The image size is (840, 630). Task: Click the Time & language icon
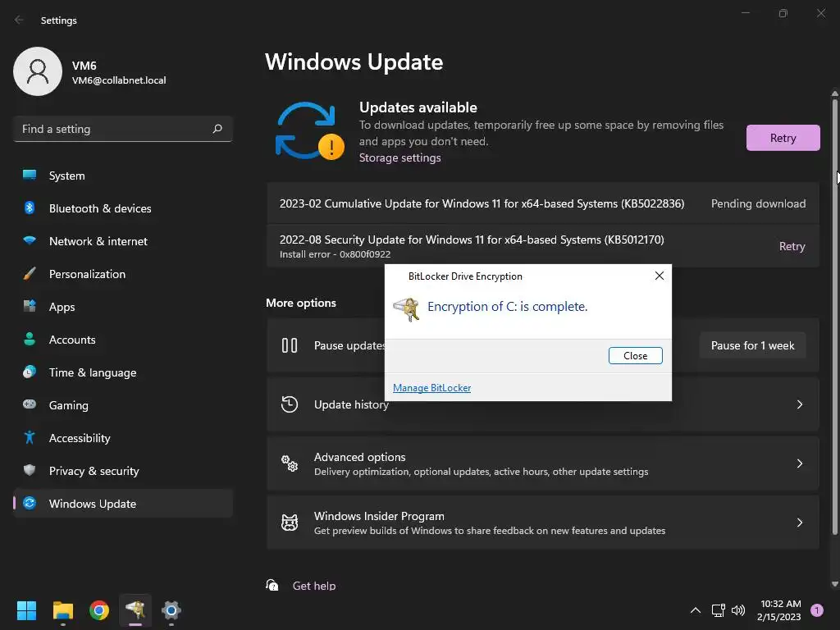[30, 372]
